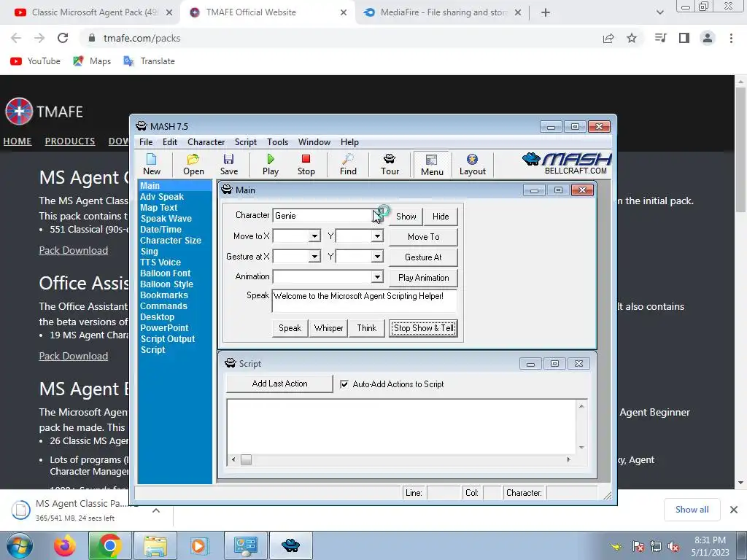Click the Speak button
Image resolution: width=747 pixels, height=560 pixels.
[x=290, y=328]
